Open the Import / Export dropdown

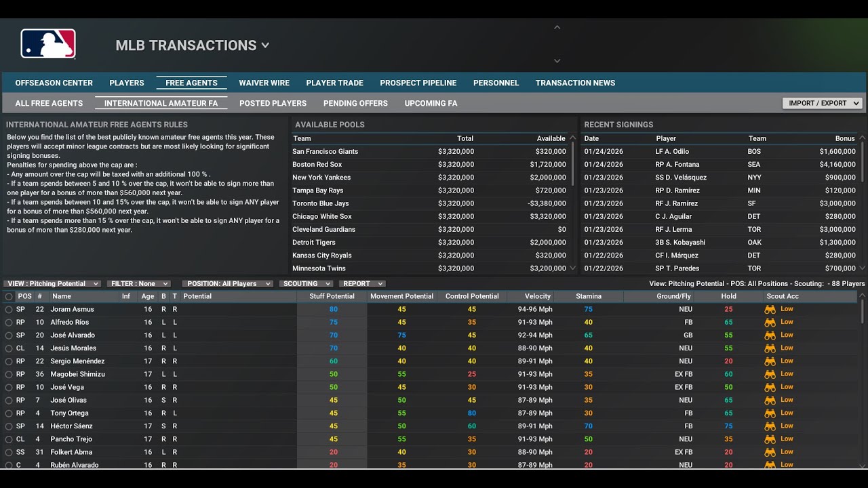[822, 103]
